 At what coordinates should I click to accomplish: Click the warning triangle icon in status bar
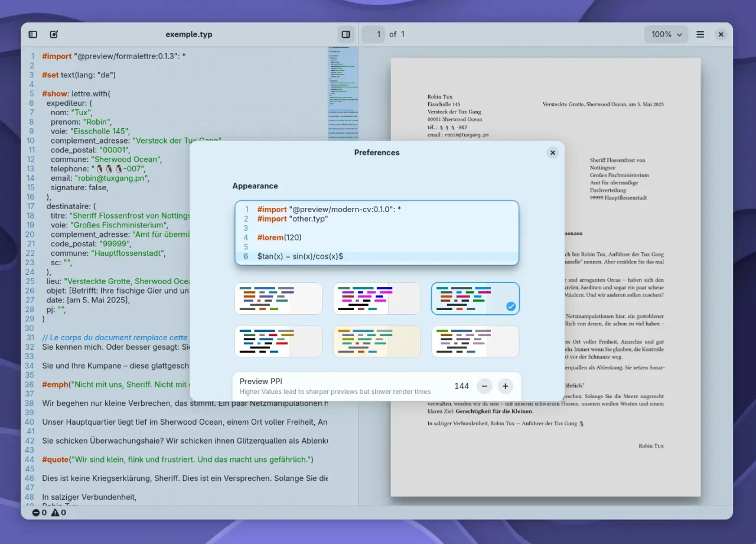click(x=55, y=513)
